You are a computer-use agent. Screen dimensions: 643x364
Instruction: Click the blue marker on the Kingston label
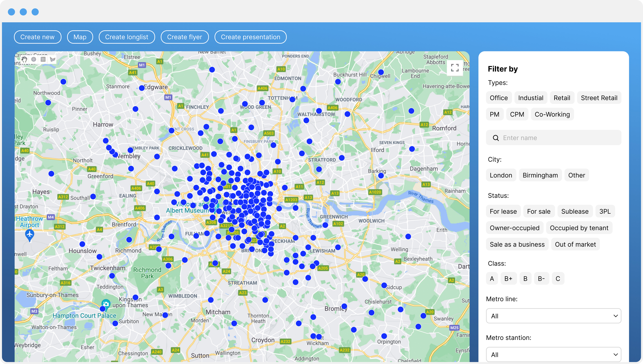coord(135,297)
